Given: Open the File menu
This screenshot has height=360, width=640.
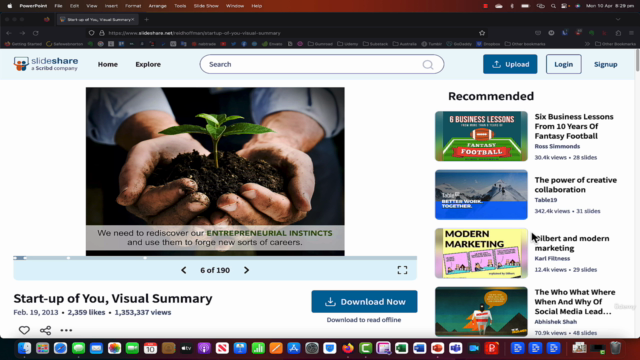Looking at the screenshot, I should (x=58, y=6).
